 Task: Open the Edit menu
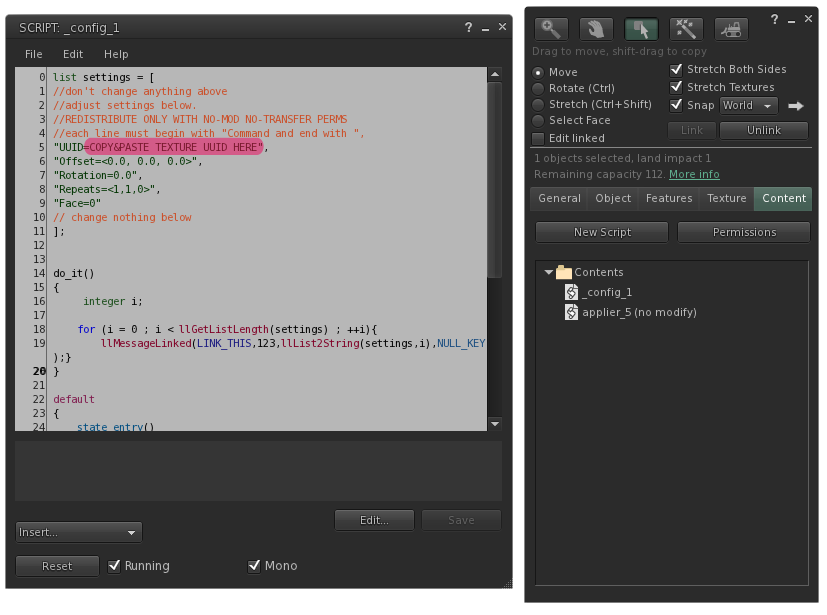point(73,54)
